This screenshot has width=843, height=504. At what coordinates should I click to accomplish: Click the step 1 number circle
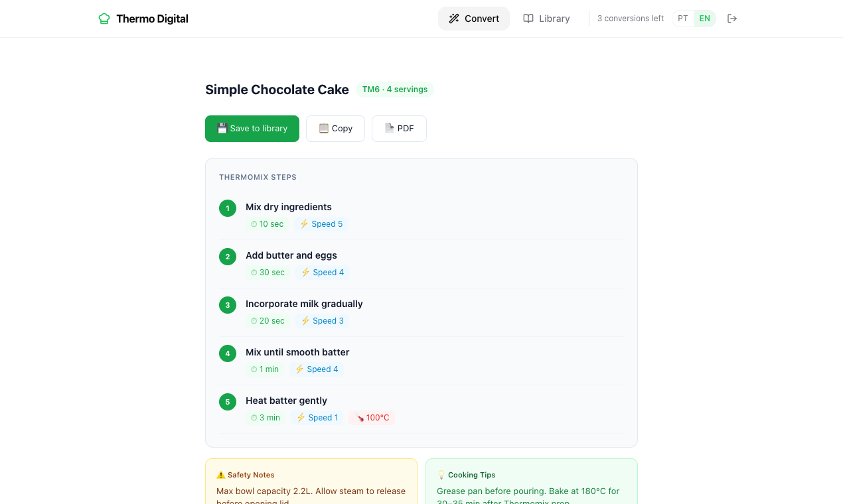tap(228, 208)
